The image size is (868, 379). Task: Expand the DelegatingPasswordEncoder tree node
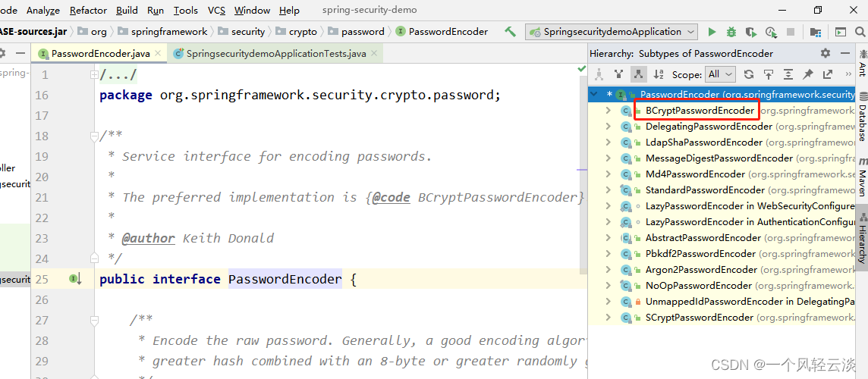[608, 126]
